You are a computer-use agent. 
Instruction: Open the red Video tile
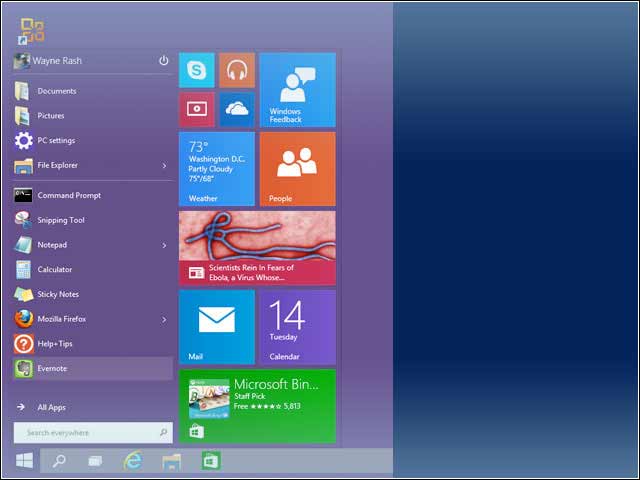click(x=196, y=109)
